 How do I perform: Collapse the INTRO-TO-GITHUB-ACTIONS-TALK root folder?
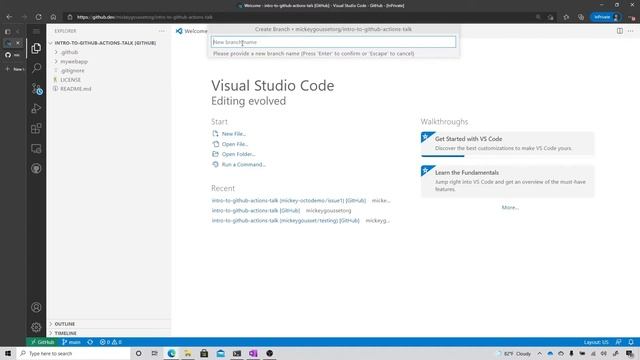click(x=105, y=43)
